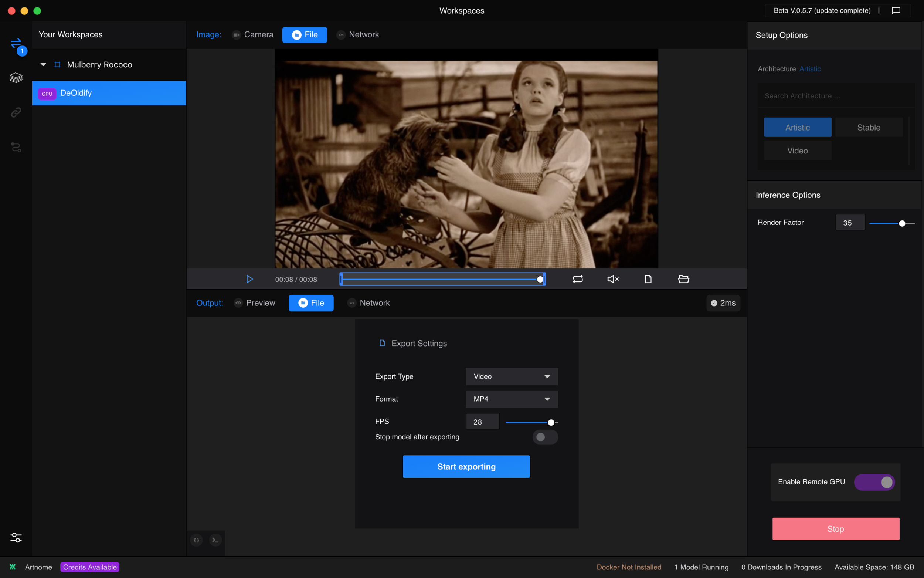Click the Beta version update label

click(x=822, y=10)
